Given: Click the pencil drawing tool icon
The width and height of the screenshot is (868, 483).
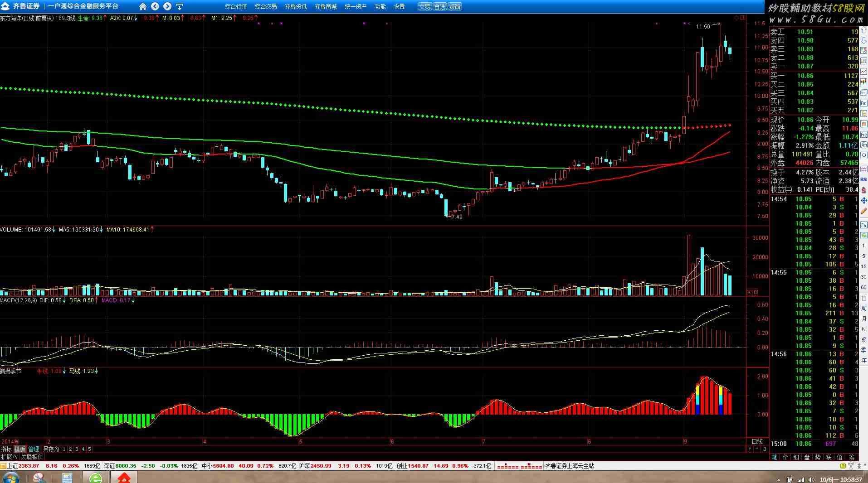Looking at the screenshot, I should 863,212.
